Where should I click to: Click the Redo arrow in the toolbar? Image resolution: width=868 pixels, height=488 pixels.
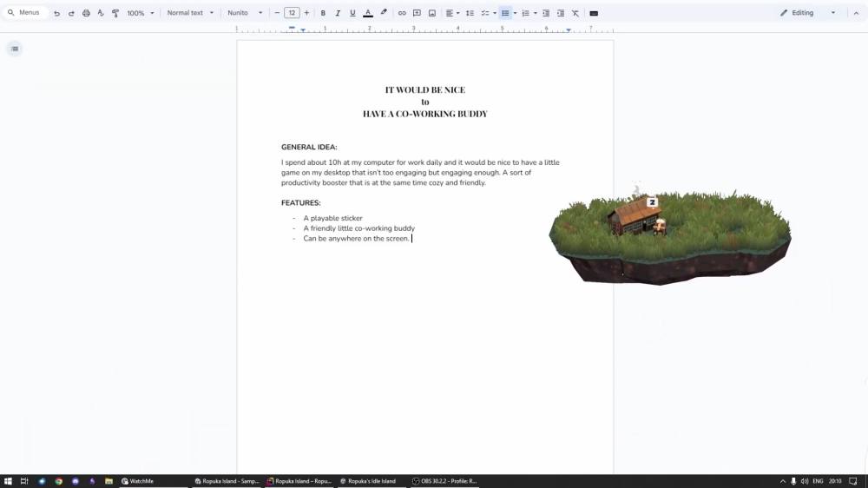[71, 13]
